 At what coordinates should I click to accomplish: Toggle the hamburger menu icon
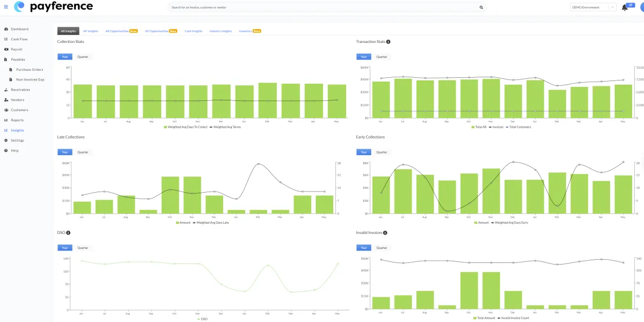(x=6, y=7)
